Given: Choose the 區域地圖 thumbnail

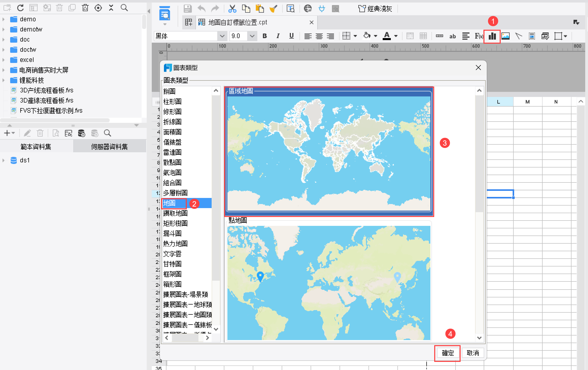Looking at the screenshot, I should click(329, 152).
